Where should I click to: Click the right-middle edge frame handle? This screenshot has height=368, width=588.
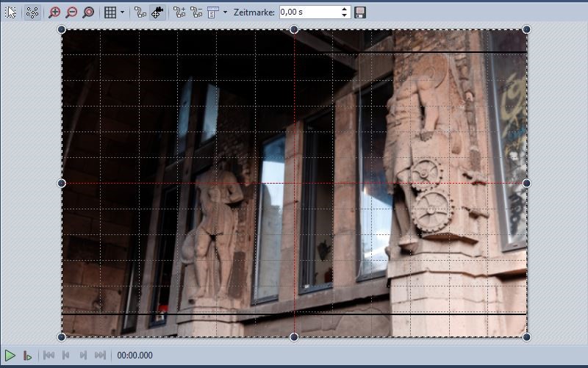click(x=526, y=183)
